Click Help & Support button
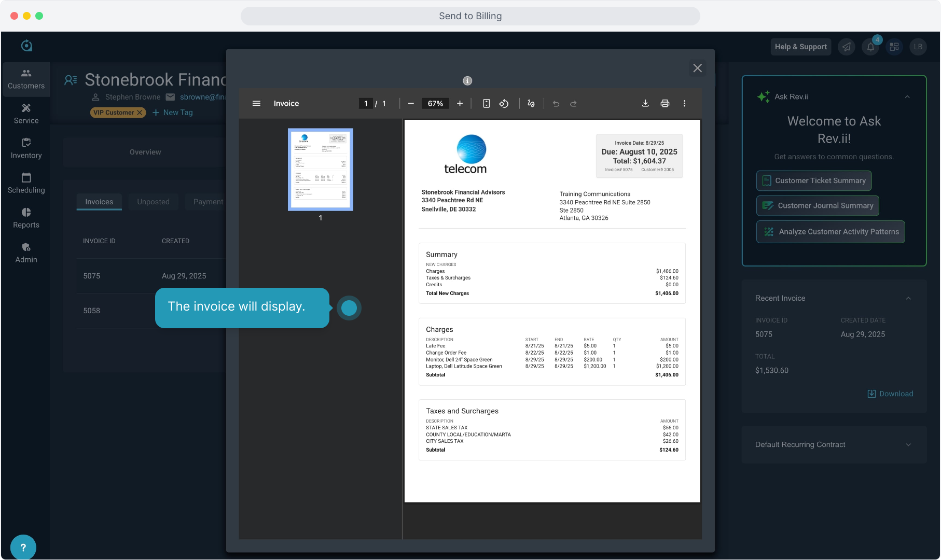The width and height of the screenshot is (941, 560). (801, 47)
